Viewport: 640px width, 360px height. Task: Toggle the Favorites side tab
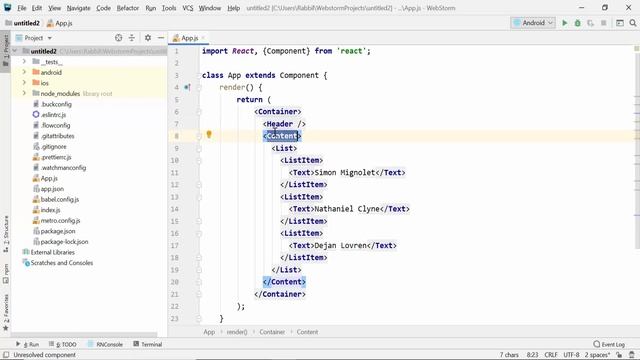click(6, 312)
